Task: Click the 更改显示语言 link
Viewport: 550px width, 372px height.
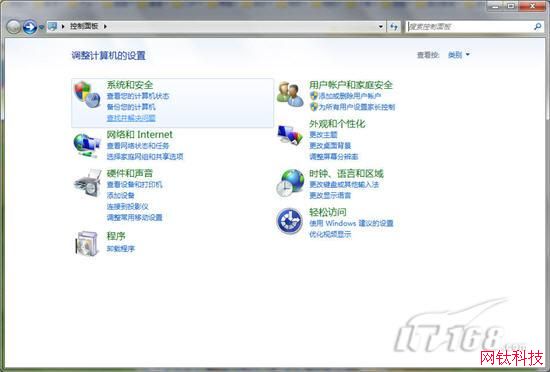Action: click(x=330, y=195)
